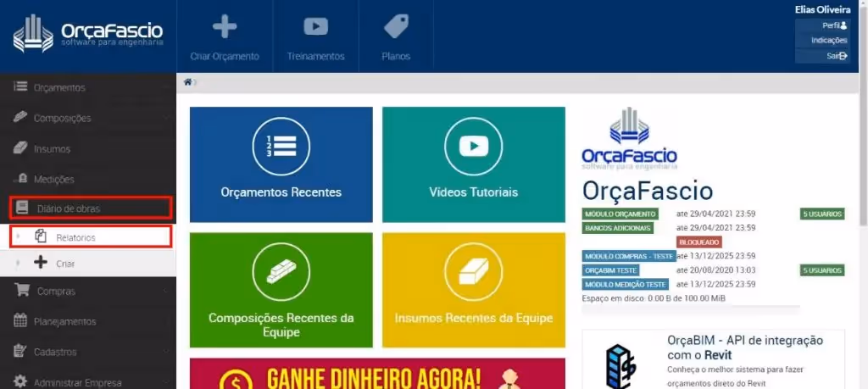Click the ORÇABIM TESTE badge
The image size is (868, 389).
coord(611,270)
